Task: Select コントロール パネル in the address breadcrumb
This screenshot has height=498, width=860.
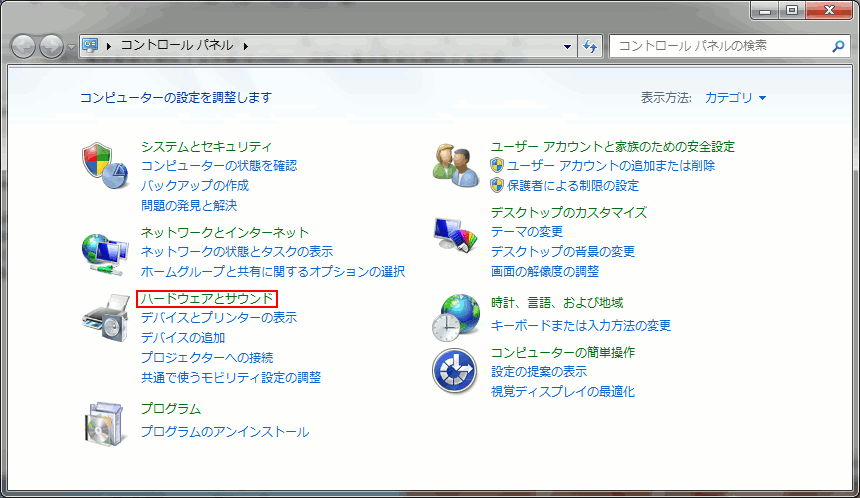Action: click(178, 46)
